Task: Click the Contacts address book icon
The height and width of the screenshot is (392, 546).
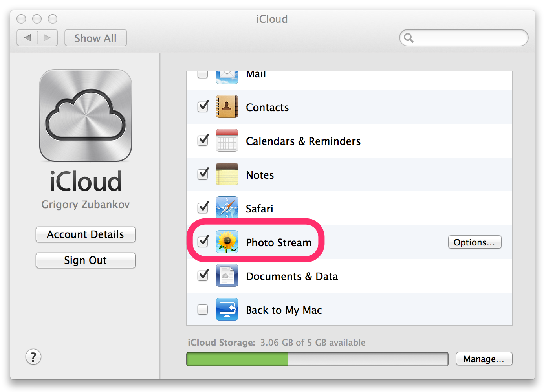Action: pos(227,106)
